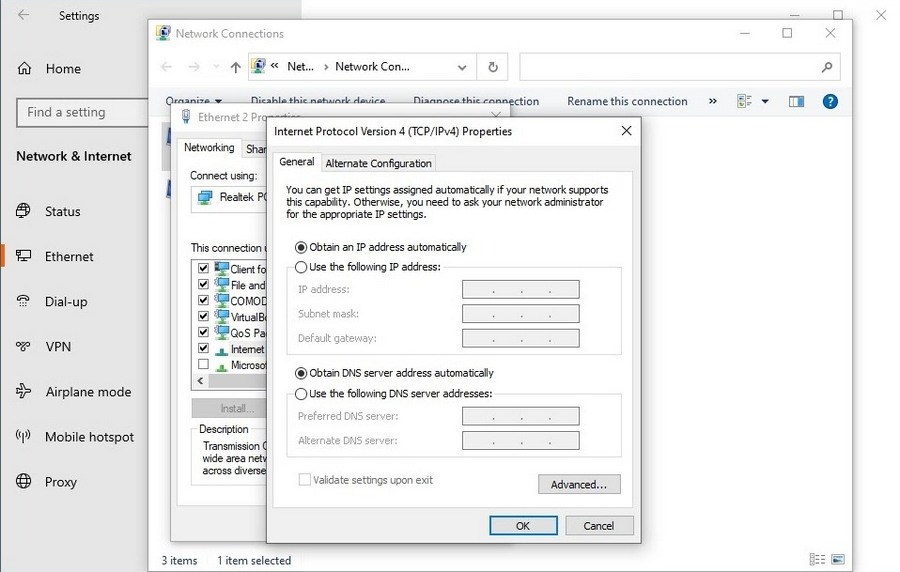Open Advanced TCP/IP settings

(579, 484)
